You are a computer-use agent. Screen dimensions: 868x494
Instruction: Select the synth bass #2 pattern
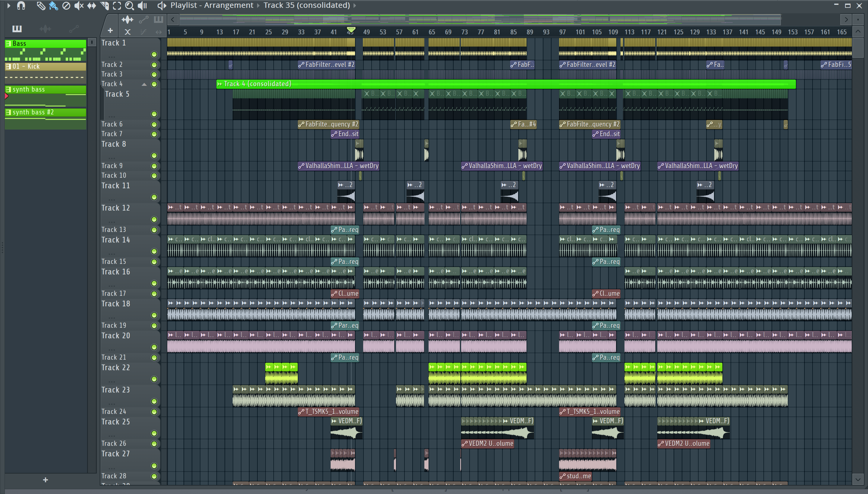point(45,119)
